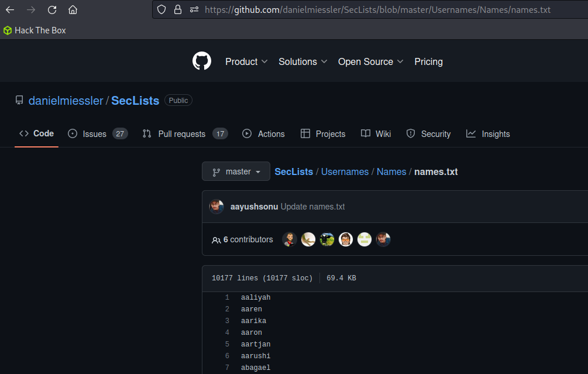This screenshot has height=374, width=588.
Task: Open the danielmiessler user profile link
Action: [x=66, y=101]
